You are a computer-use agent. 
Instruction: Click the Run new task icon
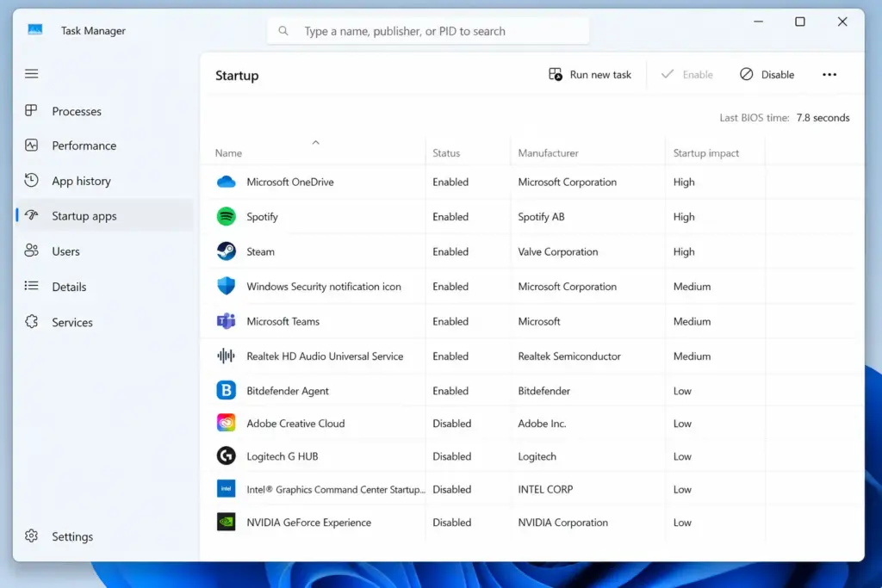(x=556, y=74)
